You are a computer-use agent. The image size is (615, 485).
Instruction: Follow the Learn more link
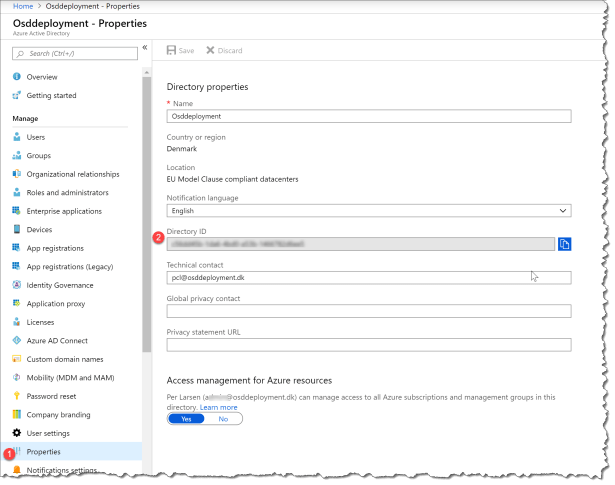click(x=219, y=407)
